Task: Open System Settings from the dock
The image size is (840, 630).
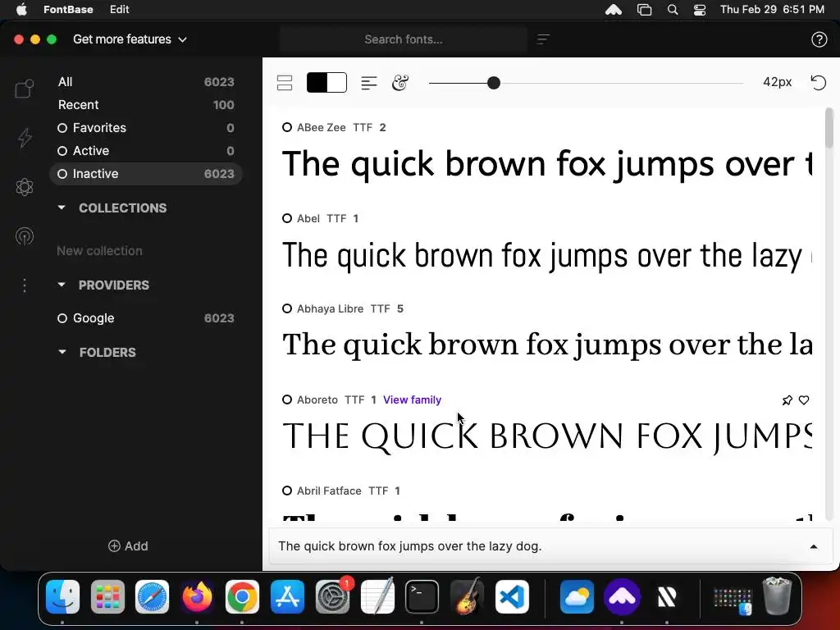Action: click(332, 597)
